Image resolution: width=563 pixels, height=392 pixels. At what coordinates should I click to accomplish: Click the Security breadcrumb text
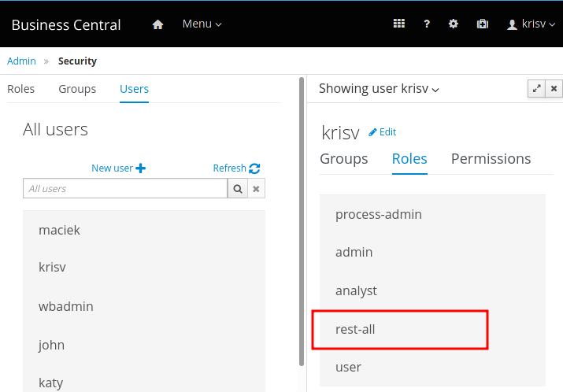point(77,61)
